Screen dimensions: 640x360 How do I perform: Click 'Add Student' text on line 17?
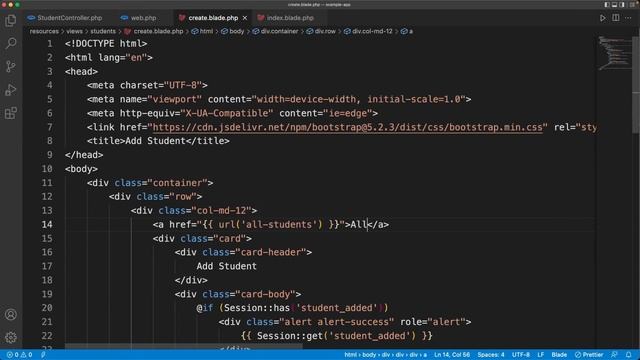227,266
